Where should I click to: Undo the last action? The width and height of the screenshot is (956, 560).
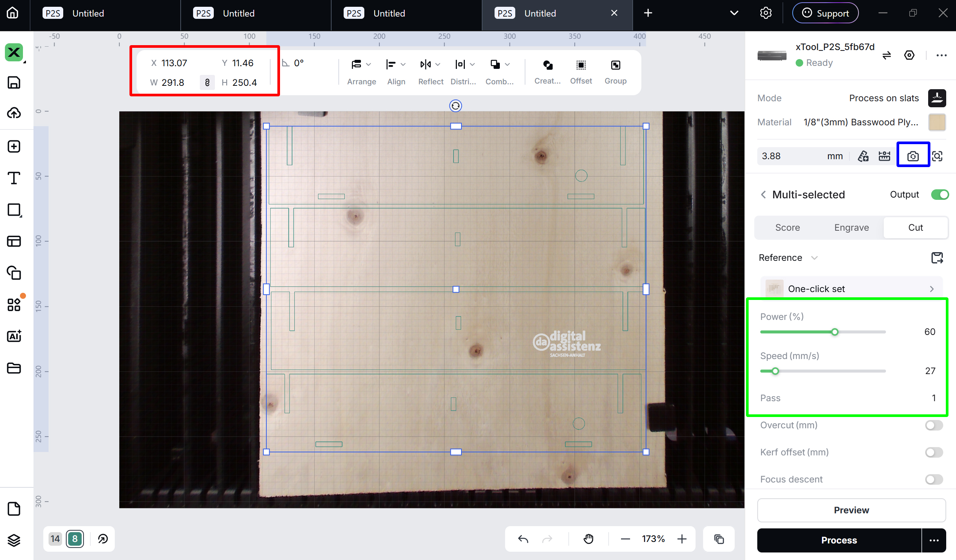(x=523, y=539)
